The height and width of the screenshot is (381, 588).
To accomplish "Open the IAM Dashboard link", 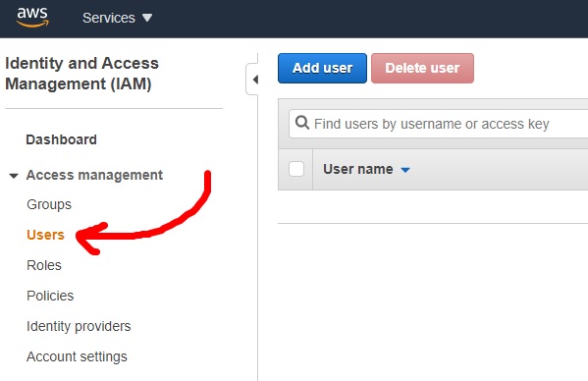I will (x=61, y=139).
